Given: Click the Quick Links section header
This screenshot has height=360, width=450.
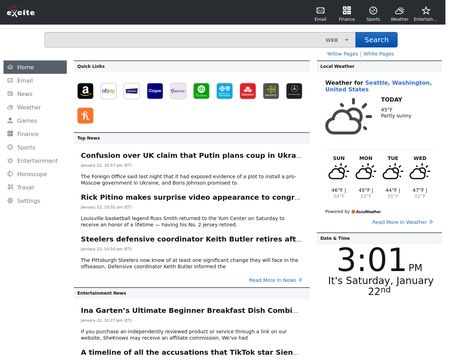Looking at the screenshot, I should pos(192,66).
